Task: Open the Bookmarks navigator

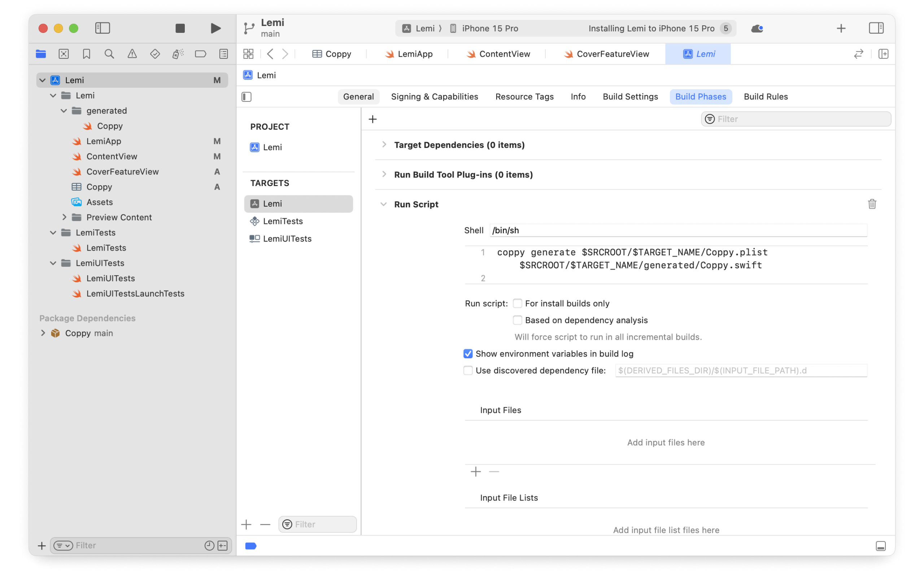Action: 86,54
